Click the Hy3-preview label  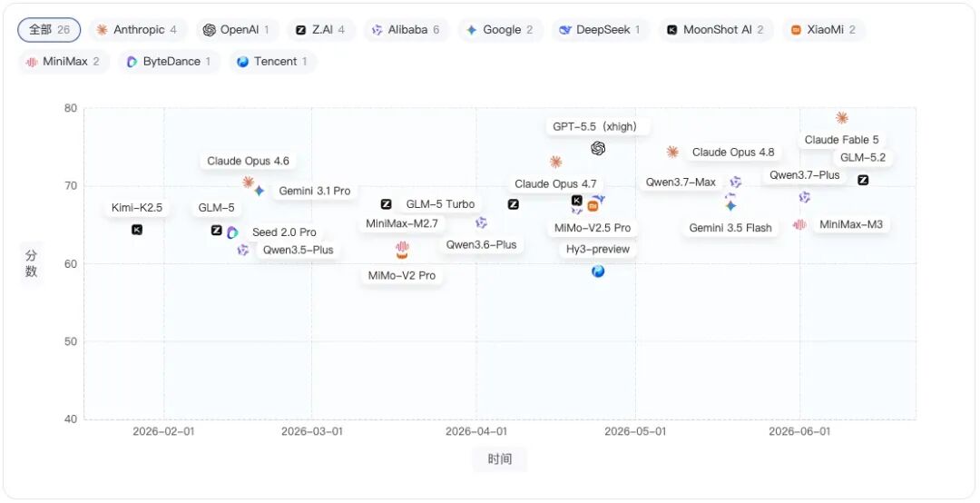click(598, 249)
